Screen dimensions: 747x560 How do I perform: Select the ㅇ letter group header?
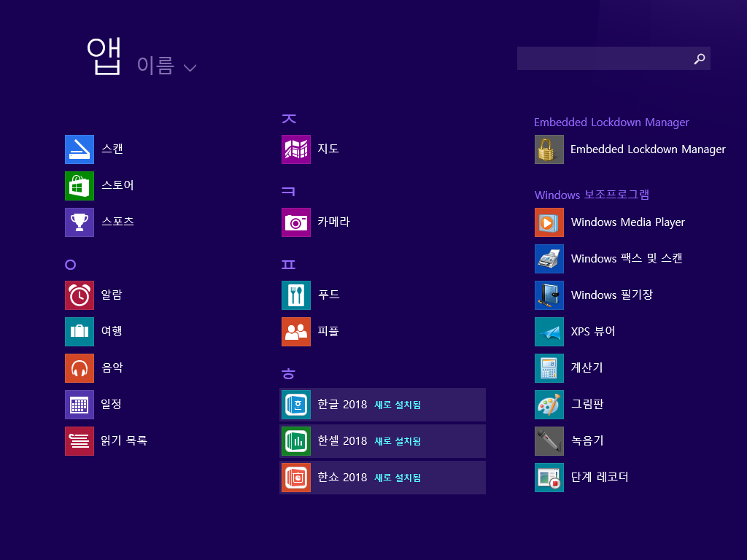[x=71, y=264]
